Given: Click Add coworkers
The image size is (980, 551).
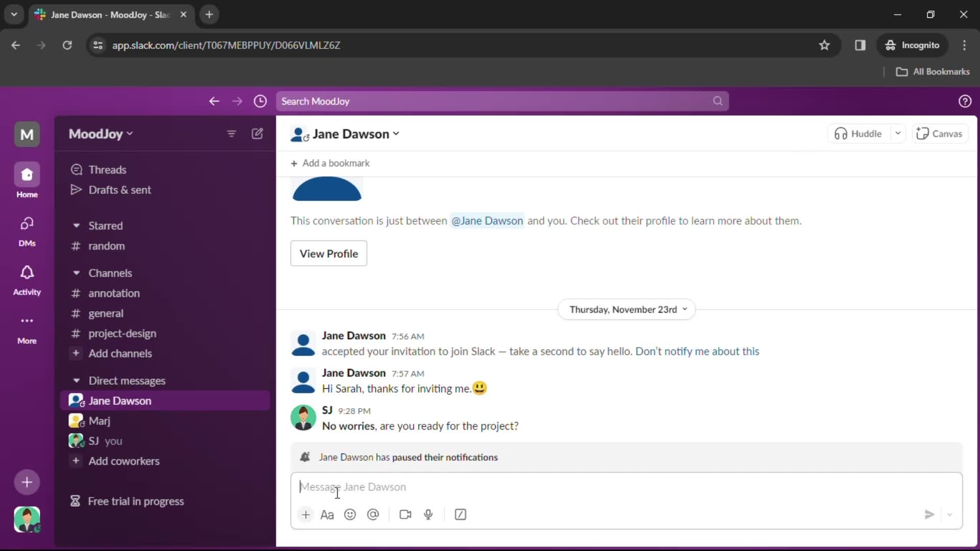Looking at the screenshot, I should pyautogui.click(x=165, y=461).
